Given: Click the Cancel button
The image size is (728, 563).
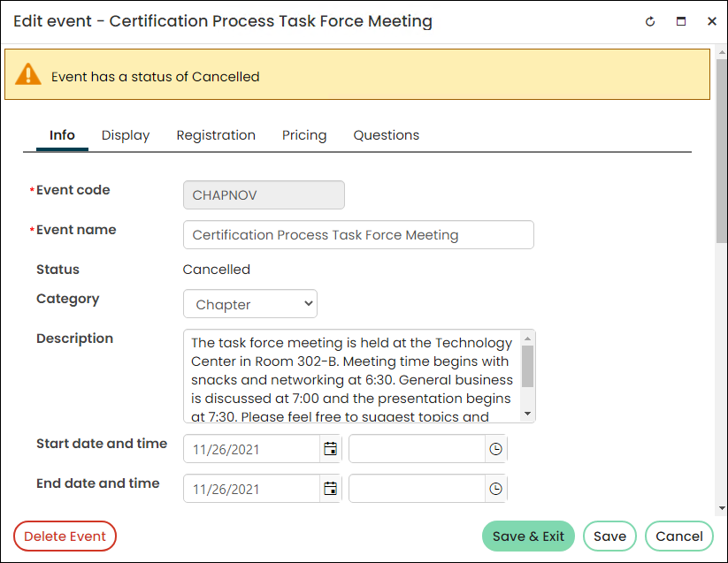Looking at the screenshot, I should point(679,536).
